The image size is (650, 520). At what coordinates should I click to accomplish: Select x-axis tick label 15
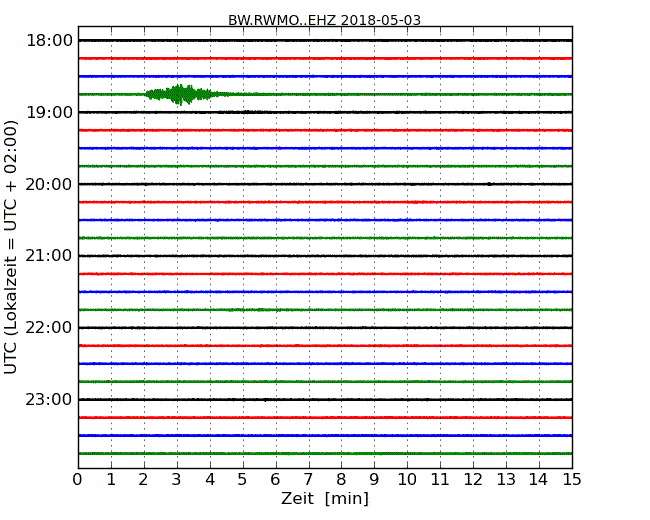coord(572,479)
